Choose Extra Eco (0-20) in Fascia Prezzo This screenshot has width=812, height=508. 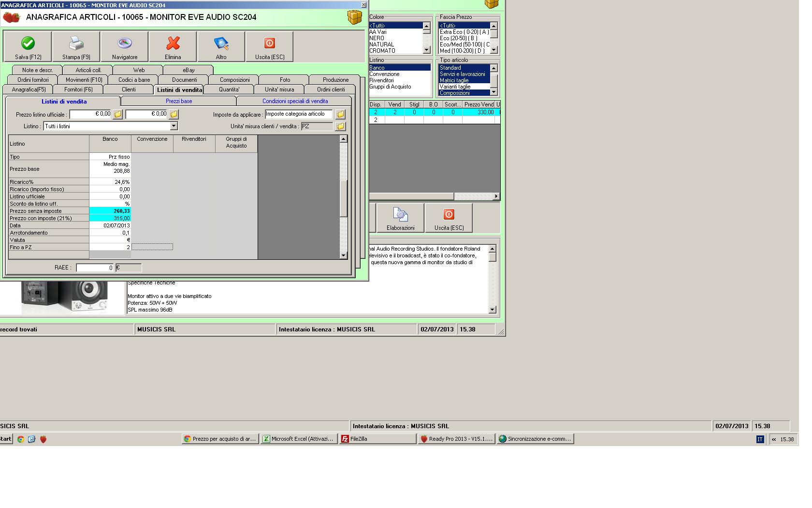(464, 32)
